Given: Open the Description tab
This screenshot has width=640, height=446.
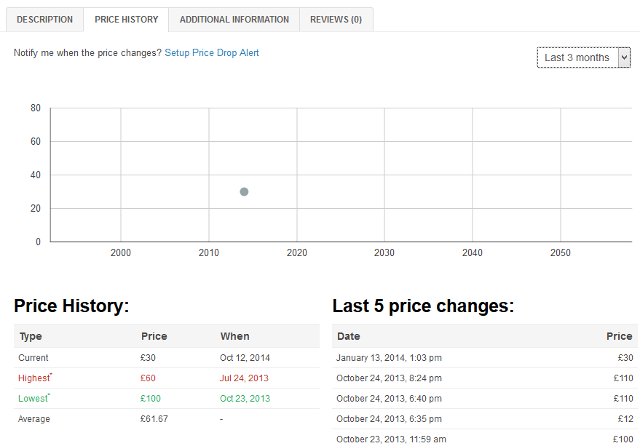Looking at the screenshot, I should coord(45,19).
